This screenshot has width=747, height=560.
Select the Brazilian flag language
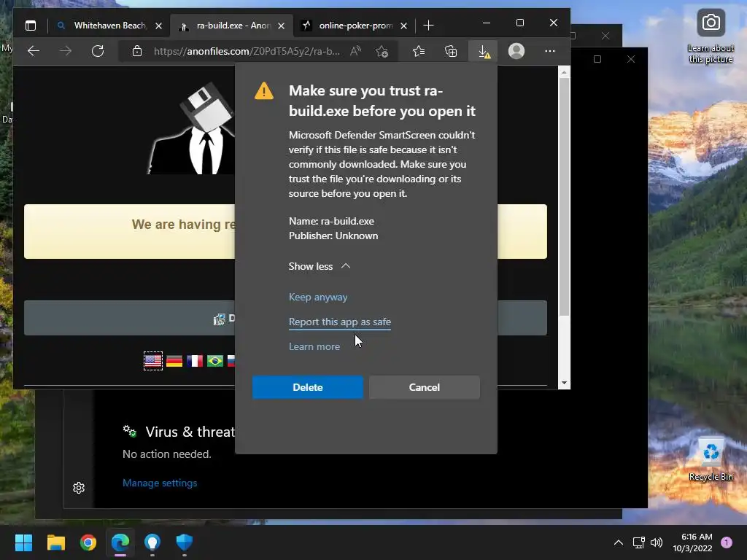pyautogui.click(x=215, y=361)
